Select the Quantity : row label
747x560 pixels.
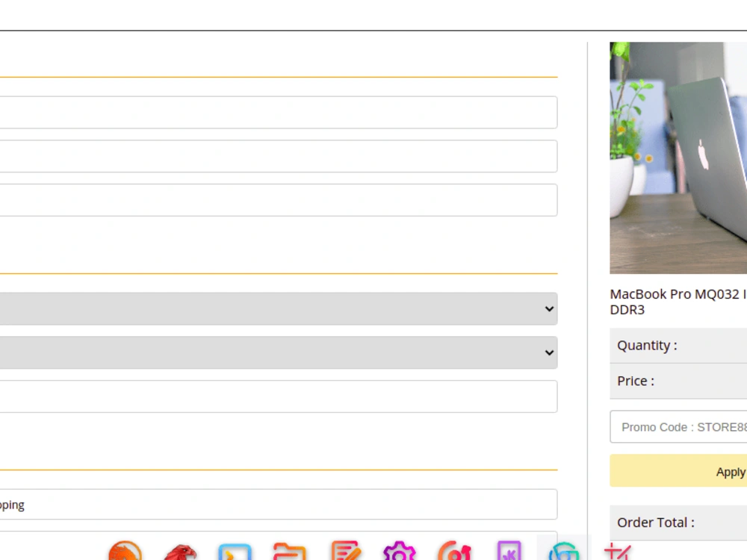647,345
